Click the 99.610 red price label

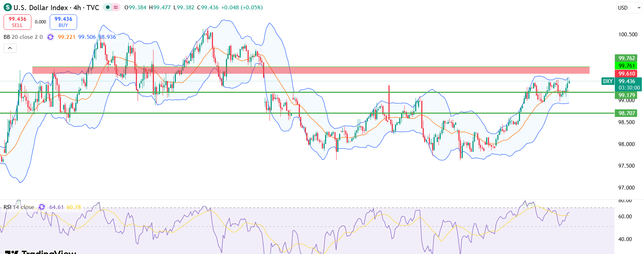click(626, 73)
